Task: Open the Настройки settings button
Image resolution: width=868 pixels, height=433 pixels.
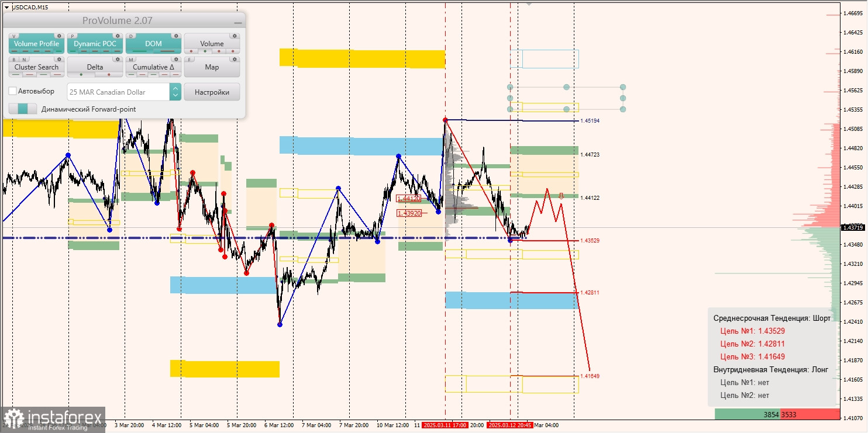Action: point(212,92)
